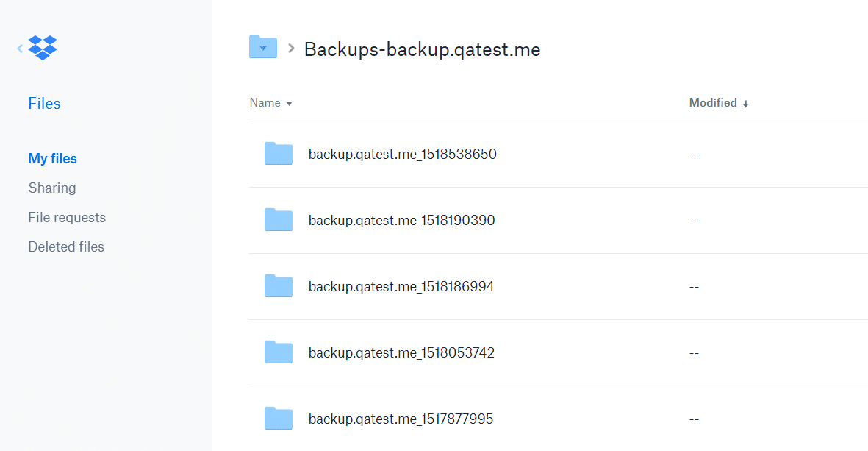Image resolution: width=868 pixels, height=451 pixels.
Task: Open the Name column sort dropdown
Action: (x=270, y=103)
